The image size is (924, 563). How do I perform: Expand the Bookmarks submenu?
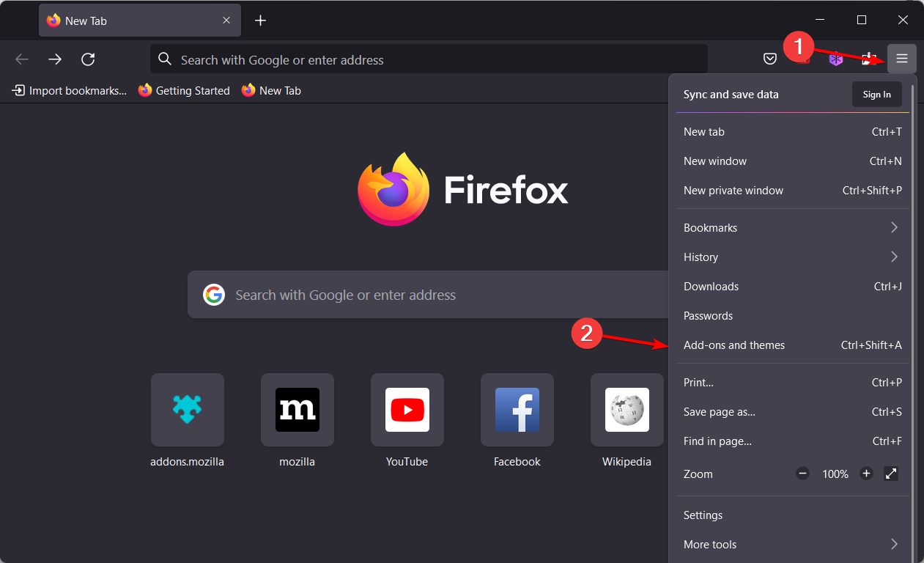click(793, 228)
